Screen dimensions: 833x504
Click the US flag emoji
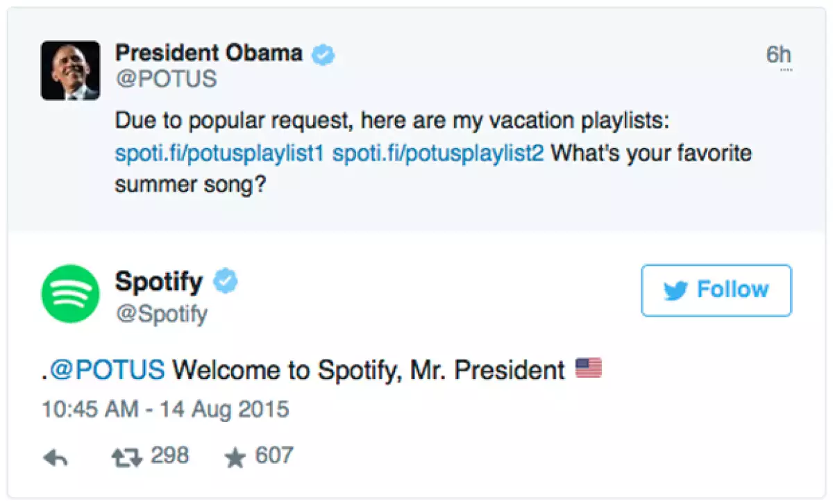click(x=589, y=369)
